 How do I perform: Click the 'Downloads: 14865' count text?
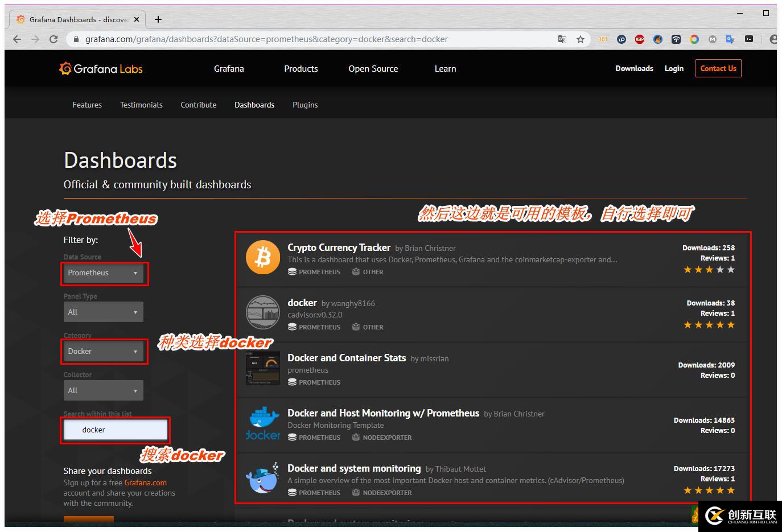(x=704, y=420)
